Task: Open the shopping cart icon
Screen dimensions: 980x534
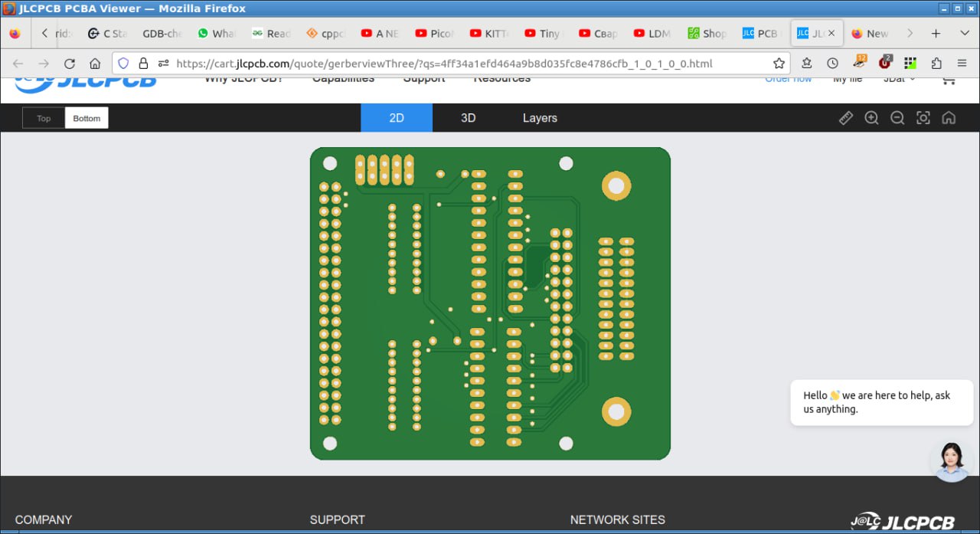Action: pyautogui.click(x=949, y=79)
